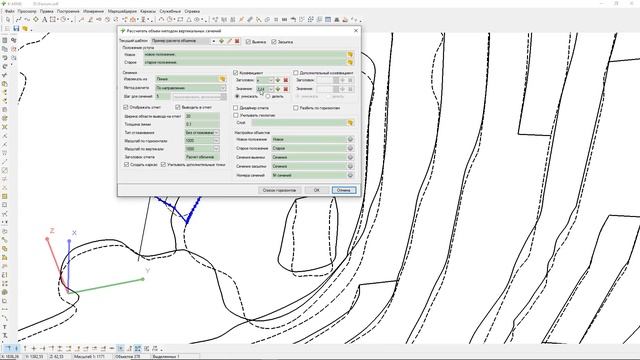The image size is (640, 360).
Task: Click the OK button
Action: (x=316, y=190)
